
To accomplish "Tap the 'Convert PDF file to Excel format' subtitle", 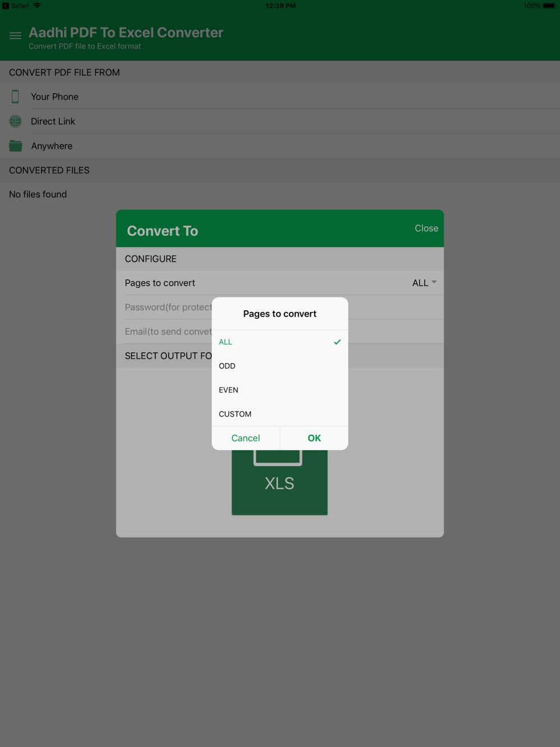I will [x=85, y=46].
